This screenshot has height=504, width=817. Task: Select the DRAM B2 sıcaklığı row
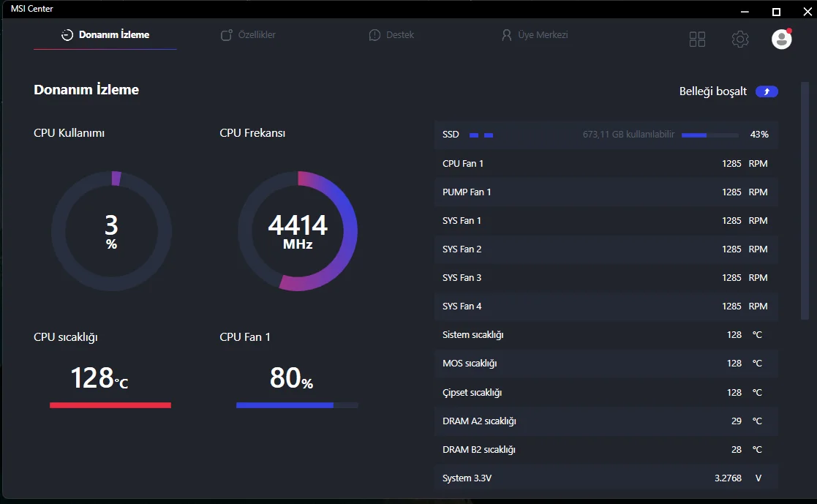tap(606, 450)
